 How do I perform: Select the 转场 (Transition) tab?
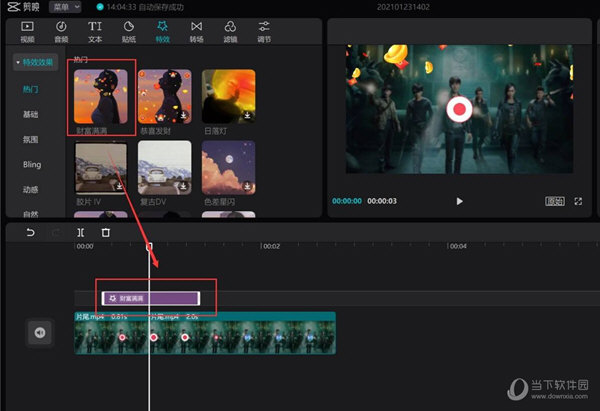tap(196, 30)
